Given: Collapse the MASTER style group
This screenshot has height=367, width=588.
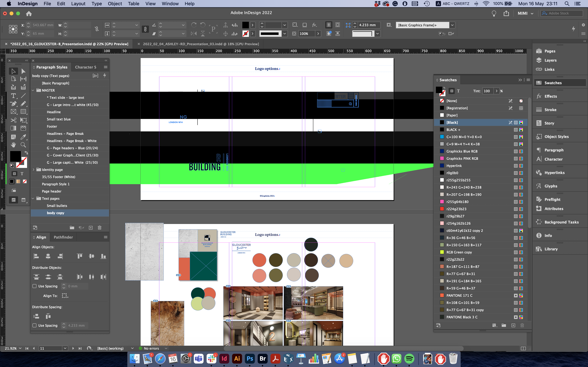Looking at the screenshot, I should click(33, 90).
